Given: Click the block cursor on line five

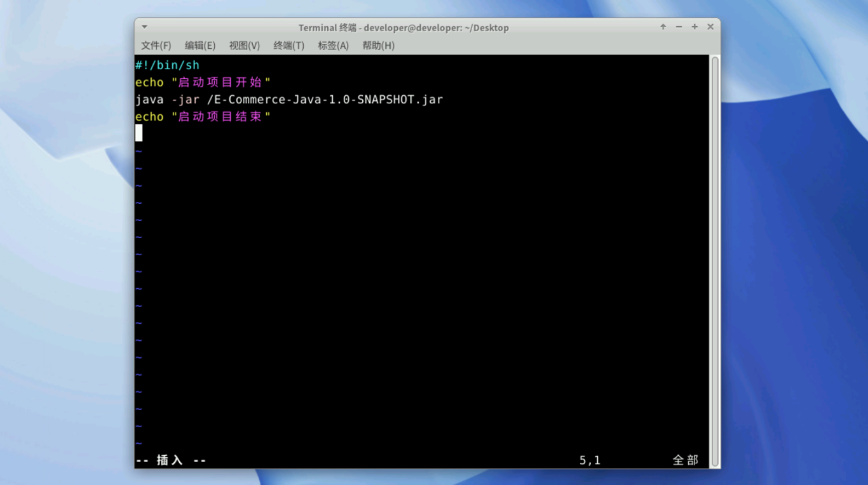Looking at the screenshot, I should coord(139,133).
